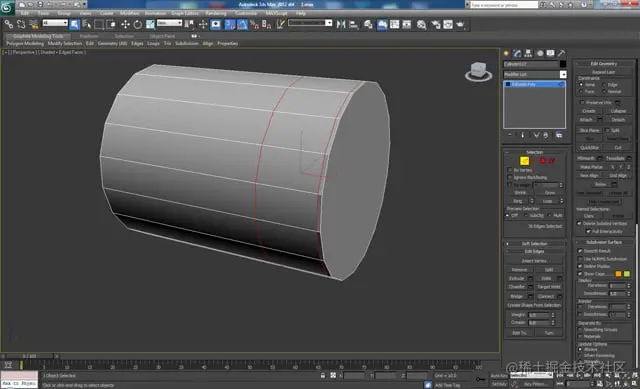Open the 3ds Max application menu button

click(x=7, y=7)
